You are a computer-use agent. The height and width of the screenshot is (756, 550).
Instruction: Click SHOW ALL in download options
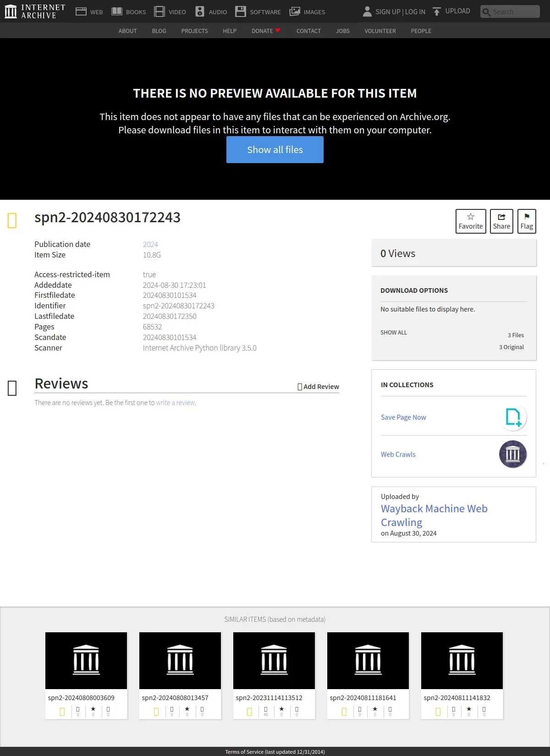[x=394, y=333]
